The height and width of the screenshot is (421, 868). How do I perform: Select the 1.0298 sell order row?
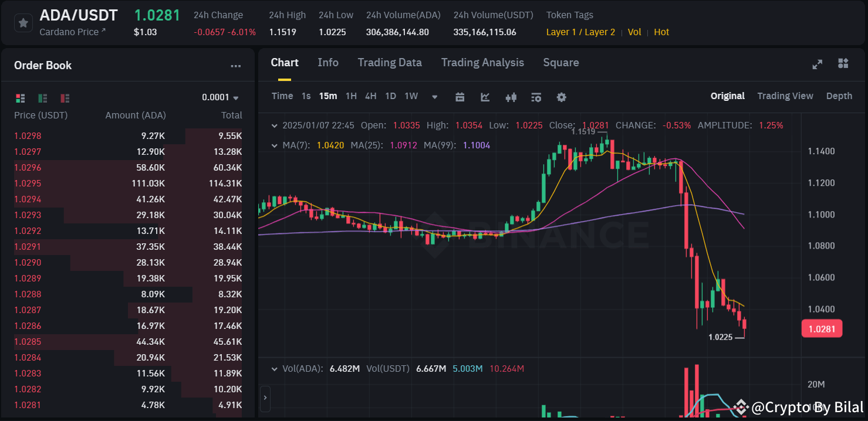pyautogui.click(x=128, y=136)
